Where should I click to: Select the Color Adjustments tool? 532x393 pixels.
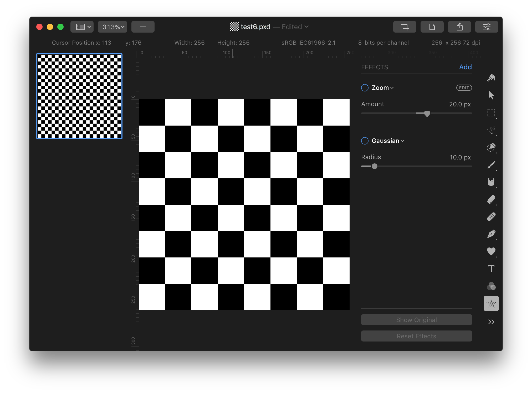pos(491,286)
